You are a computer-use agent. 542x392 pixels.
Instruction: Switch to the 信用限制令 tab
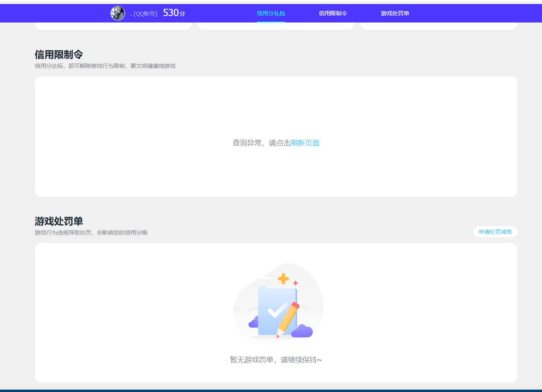click(333, 13)
